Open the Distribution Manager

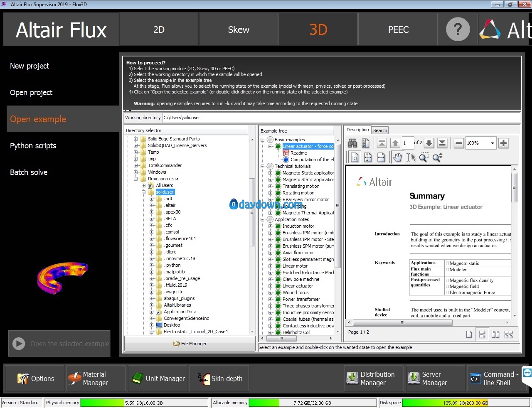[374, 378]
